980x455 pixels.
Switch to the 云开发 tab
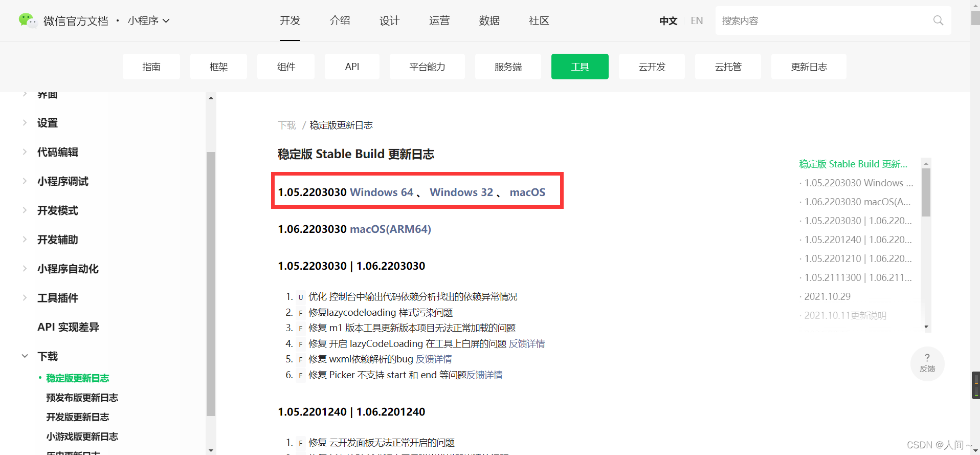pos(652,67)
